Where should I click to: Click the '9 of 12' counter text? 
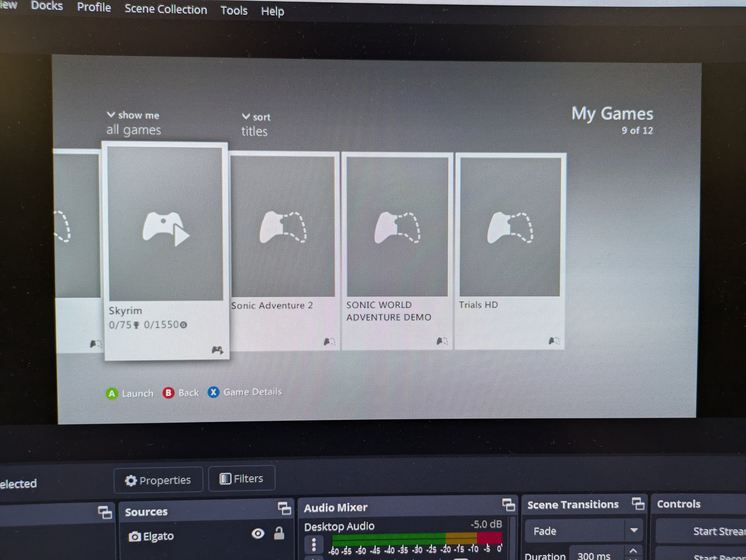pos(637,131)
